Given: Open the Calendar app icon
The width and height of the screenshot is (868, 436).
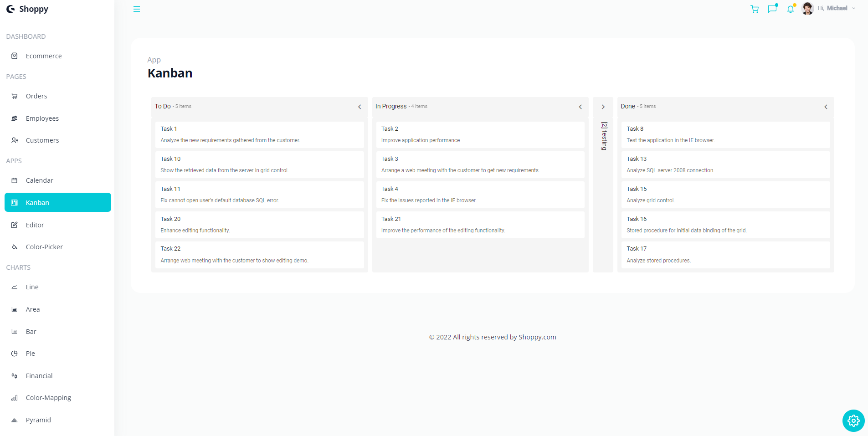Looking at the screenshot, I should click(15, 180).
